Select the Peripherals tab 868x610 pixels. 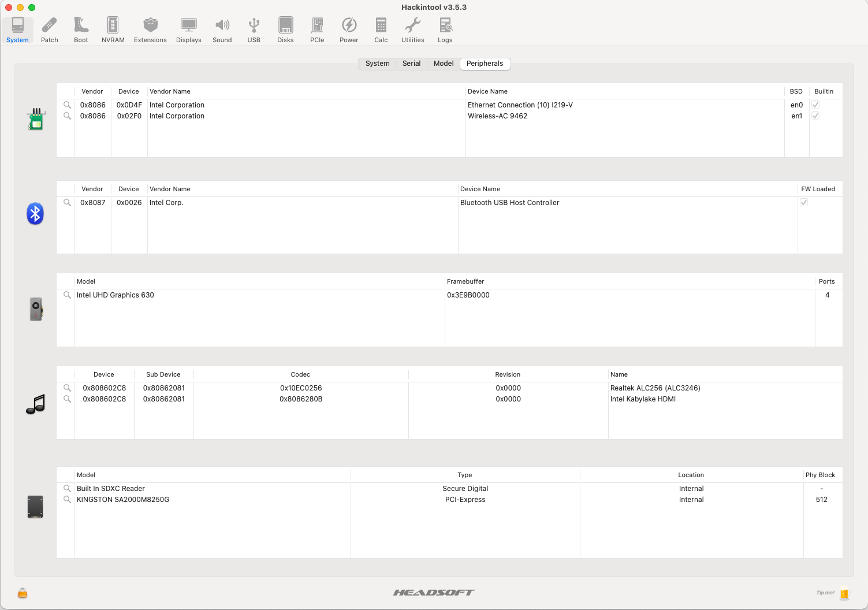point(485,64)
